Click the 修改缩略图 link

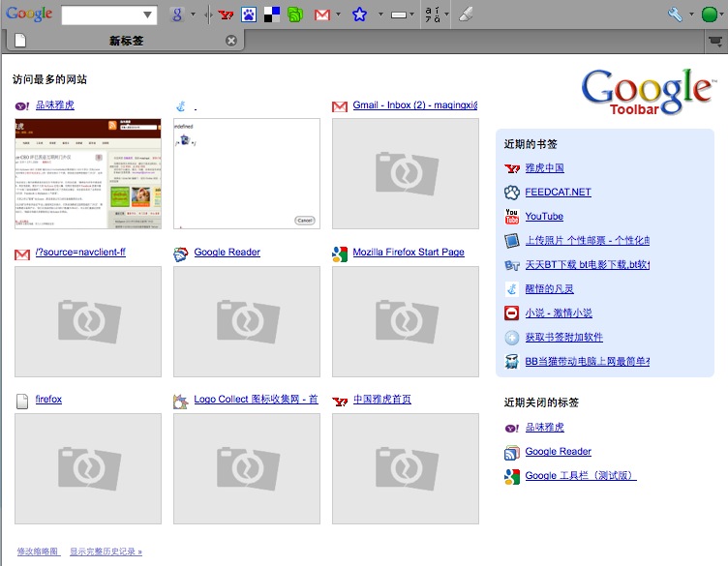pos(39,551)
